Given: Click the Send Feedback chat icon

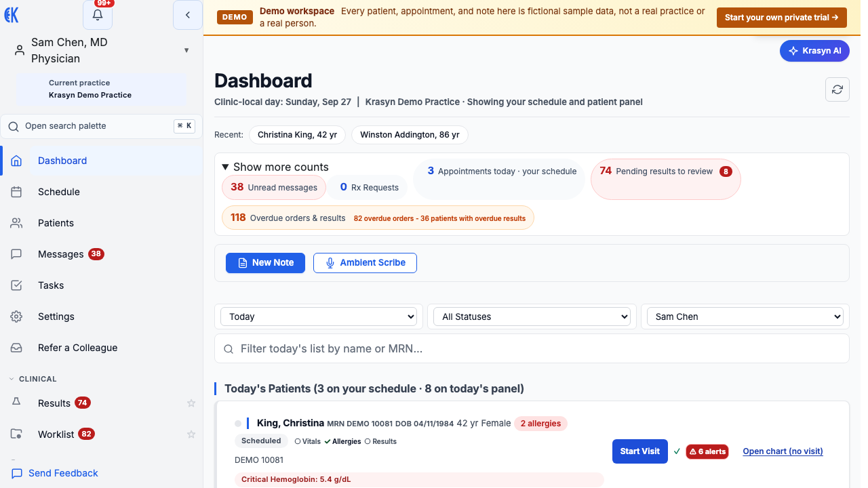Looking at the screenshot, I should 17,473.
